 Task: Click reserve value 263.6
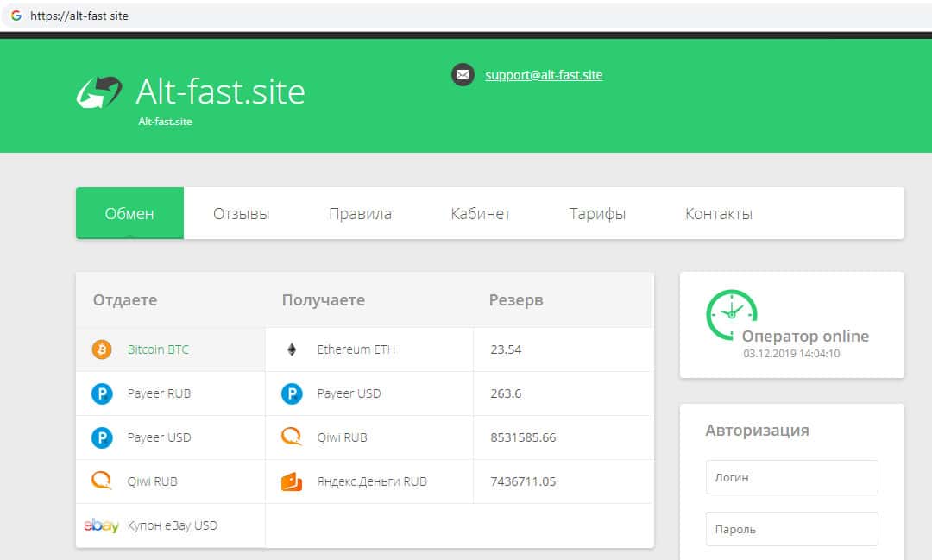(506, 393)
